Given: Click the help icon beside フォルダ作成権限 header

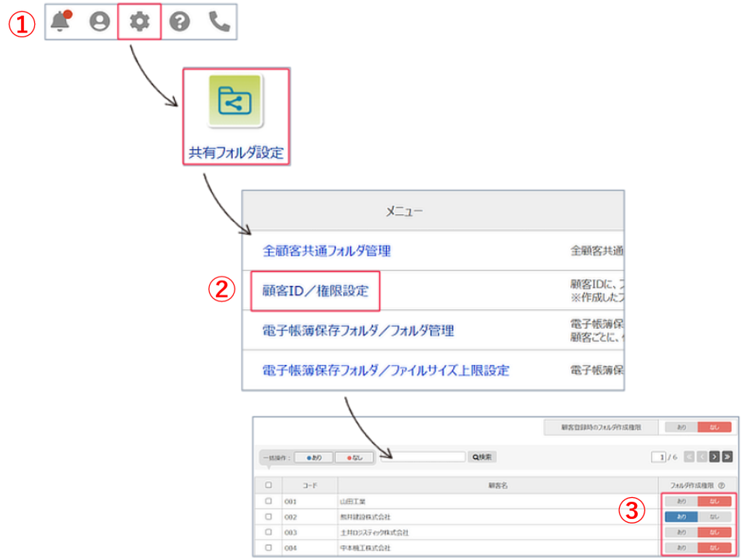Looking at the screenshot, I should point(722,485).
